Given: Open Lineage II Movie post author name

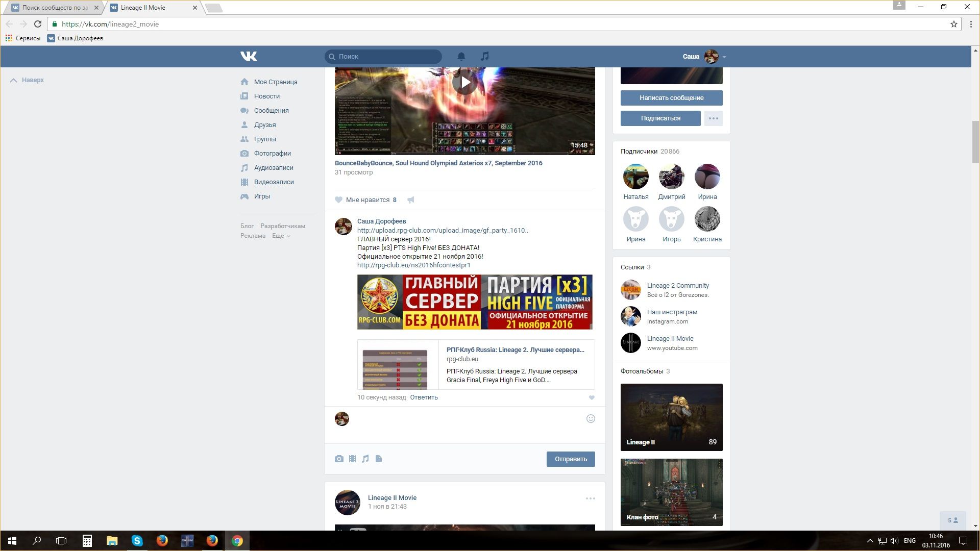Looking at the screenshot, I should point(392,498).
